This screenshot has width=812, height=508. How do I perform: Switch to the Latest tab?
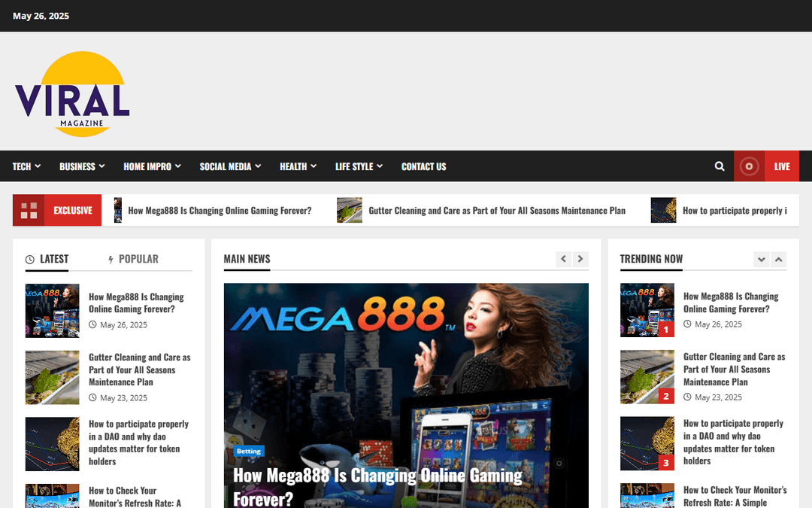[x=47, y=259]
